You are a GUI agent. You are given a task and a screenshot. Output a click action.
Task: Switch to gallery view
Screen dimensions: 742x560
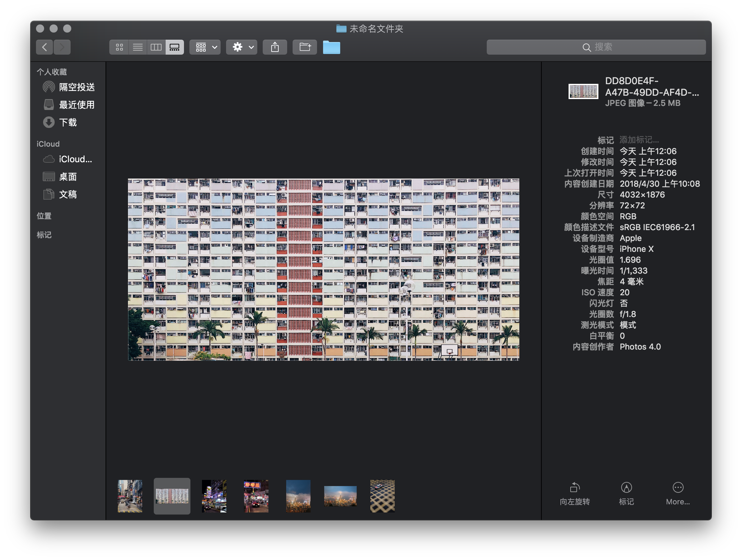tap(174, 47)
